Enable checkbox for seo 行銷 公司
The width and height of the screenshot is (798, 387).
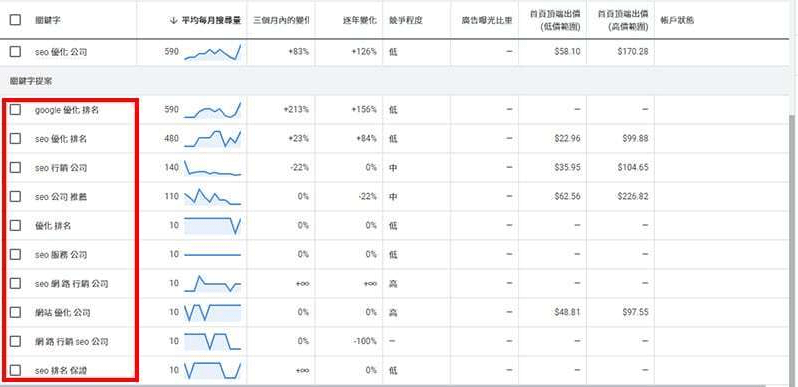click(x=16, y=168)
